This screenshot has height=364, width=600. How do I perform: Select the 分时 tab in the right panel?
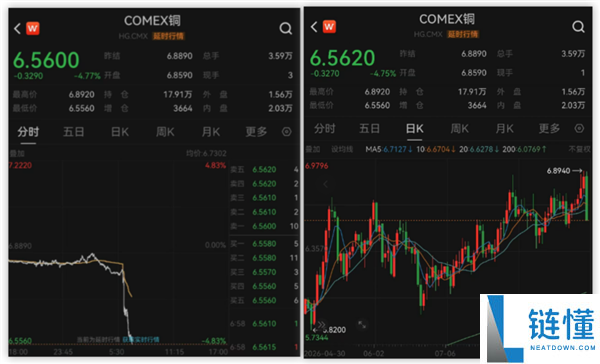click(x=324, y=129)
